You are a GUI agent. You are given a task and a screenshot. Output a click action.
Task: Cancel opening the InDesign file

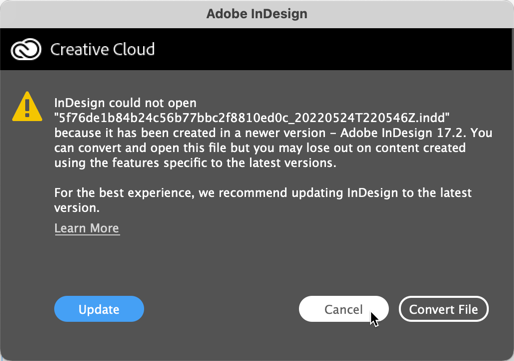click(x=344, y=309)
